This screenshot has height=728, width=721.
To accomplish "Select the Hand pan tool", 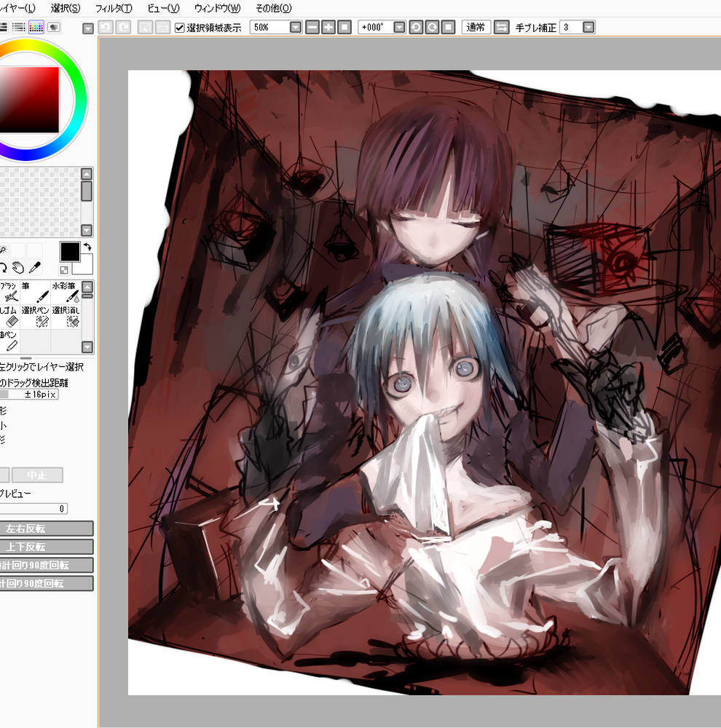I will 17,268.
